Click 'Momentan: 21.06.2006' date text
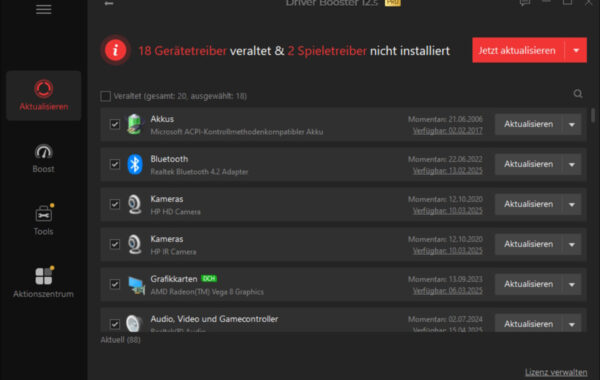 [x=445, y=119]
